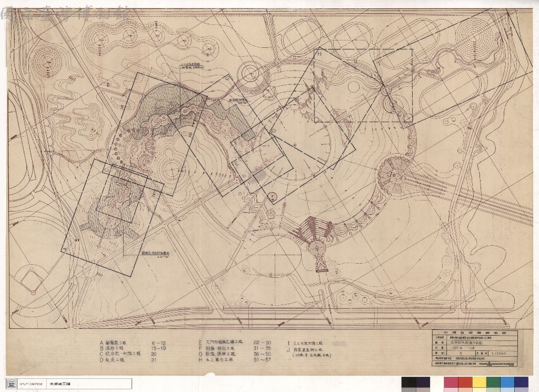539x392 pixels.
Task: Select legend entry E with pages 22~30
Action: 234,342
